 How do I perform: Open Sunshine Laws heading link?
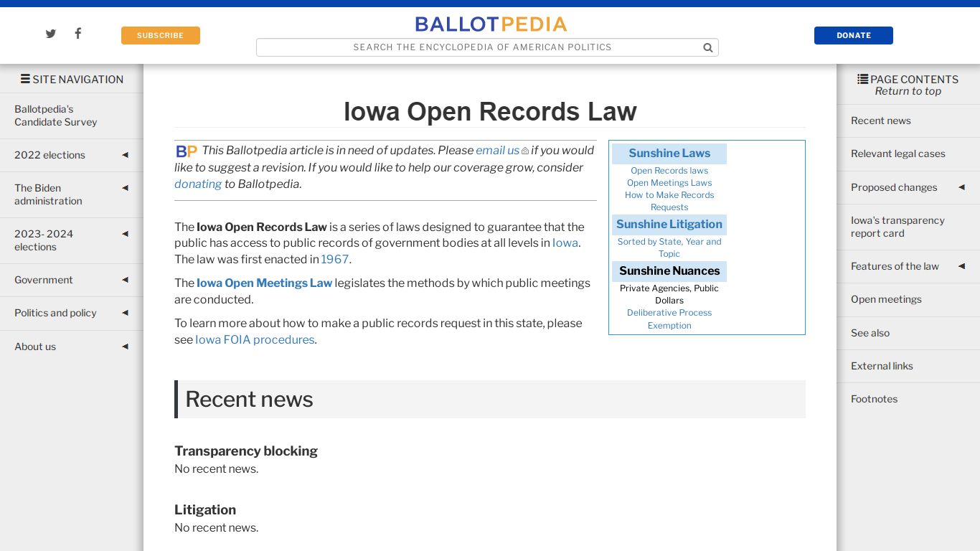[x=669, y=153]
